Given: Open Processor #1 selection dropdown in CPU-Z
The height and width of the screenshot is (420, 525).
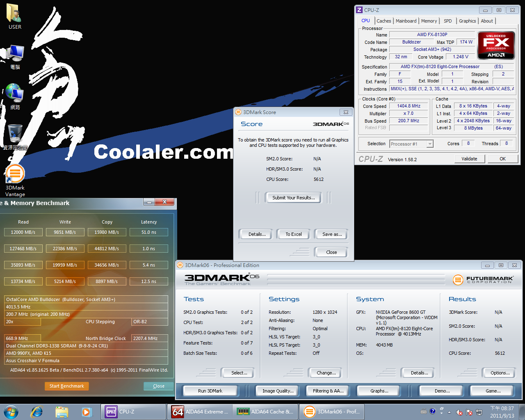Looking at the screenshot, I should 411,144.
